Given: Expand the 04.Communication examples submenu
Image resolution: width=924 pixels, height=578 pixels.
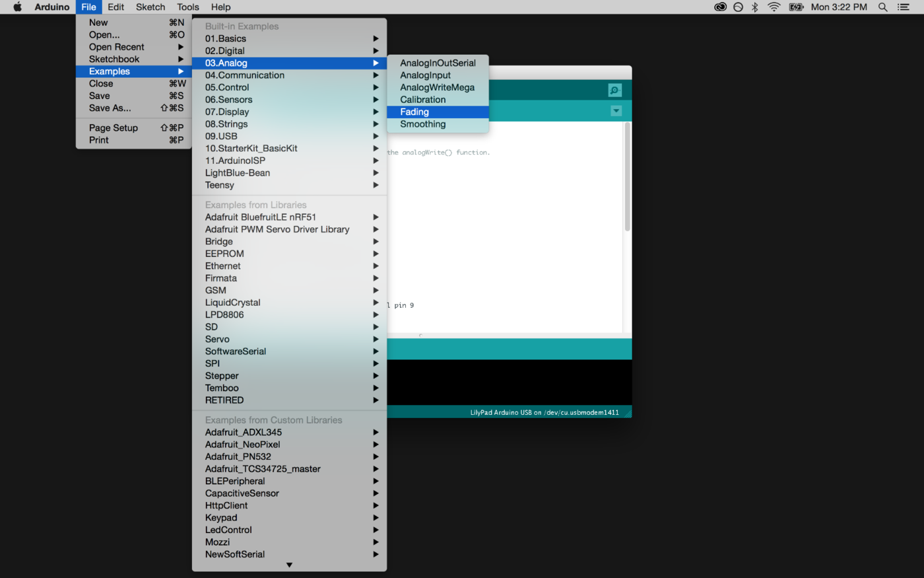Looking at the screenshot, I should coord(289,75).
